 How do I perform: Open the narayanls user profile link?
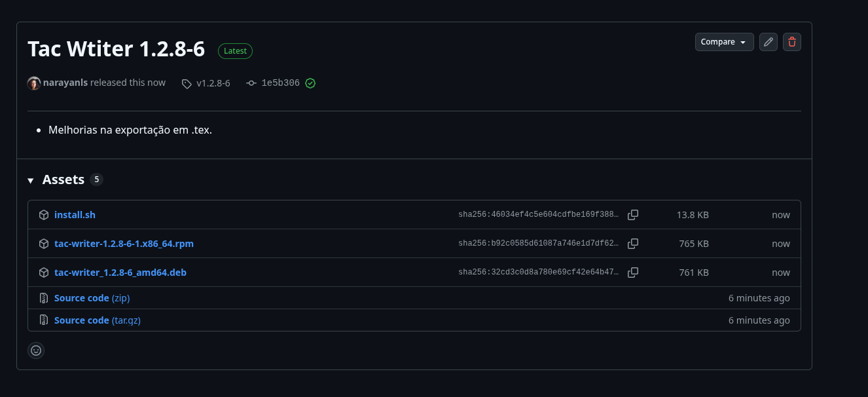pos(65,83)
